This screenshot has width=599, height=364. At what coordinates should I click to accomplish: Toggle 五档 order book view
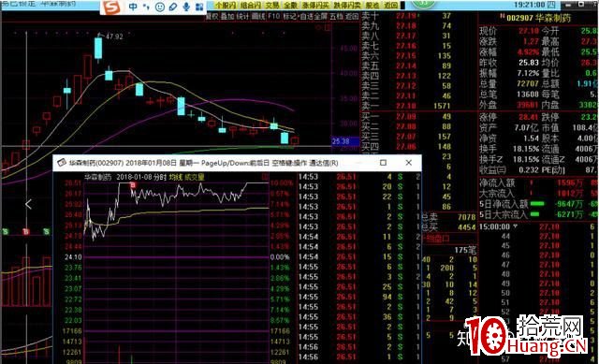336,17
